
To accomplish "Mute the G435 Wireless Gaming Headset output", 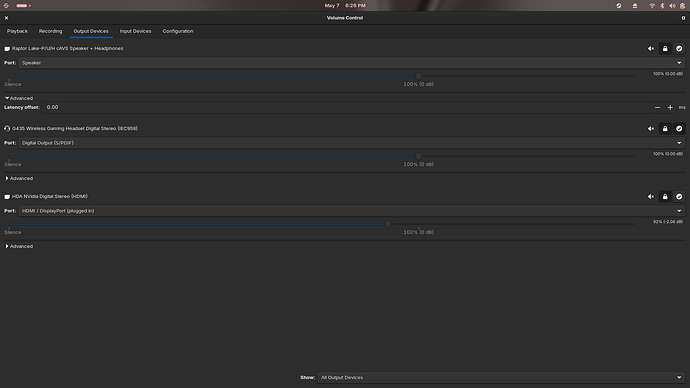I will coord(651,129).
